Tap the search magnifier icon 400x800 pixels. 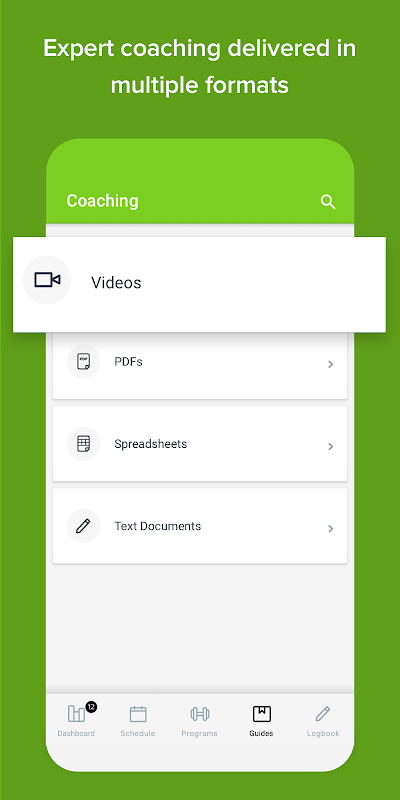pyautogui.click(x=328, y=202)
